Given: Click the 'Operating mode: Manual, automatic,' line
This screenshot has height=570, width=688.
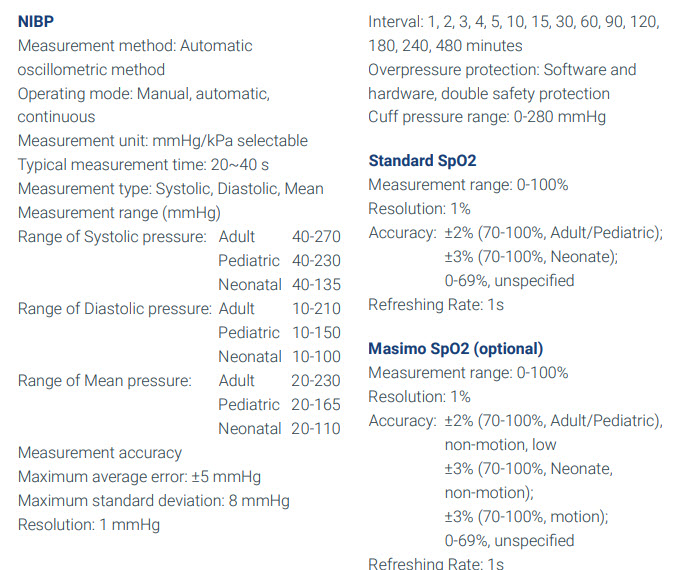Looking at the screenshot, I should 143,94.
